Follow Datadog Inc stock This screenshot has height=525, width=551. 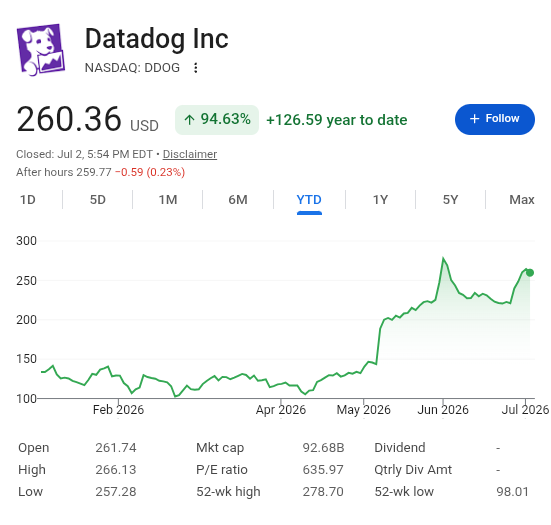(x=495, y=119)
